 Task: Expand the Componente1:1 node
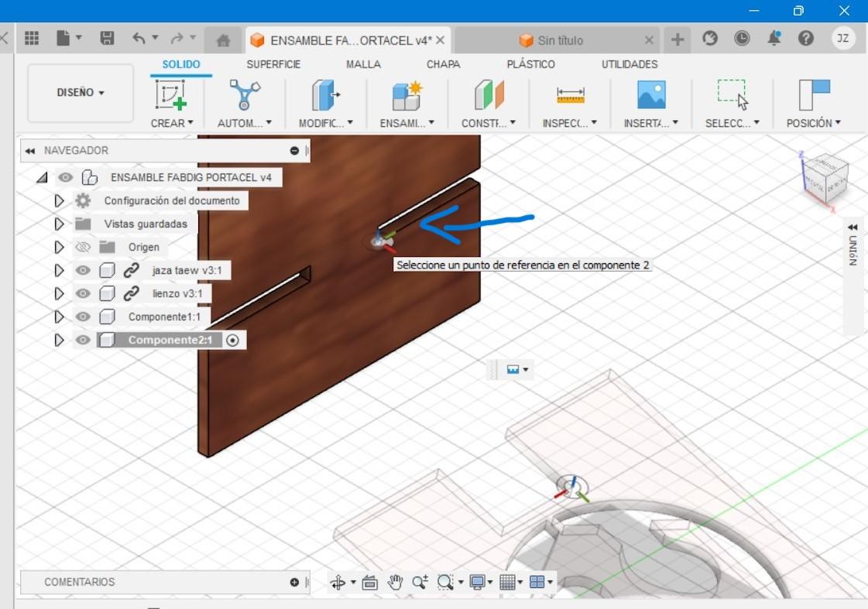[x=59, y=317]
